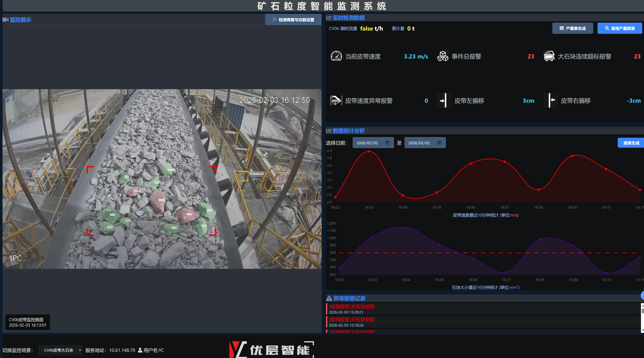
Task: Click the start date field 2026/02/02
Action: (x=367, y=143)
